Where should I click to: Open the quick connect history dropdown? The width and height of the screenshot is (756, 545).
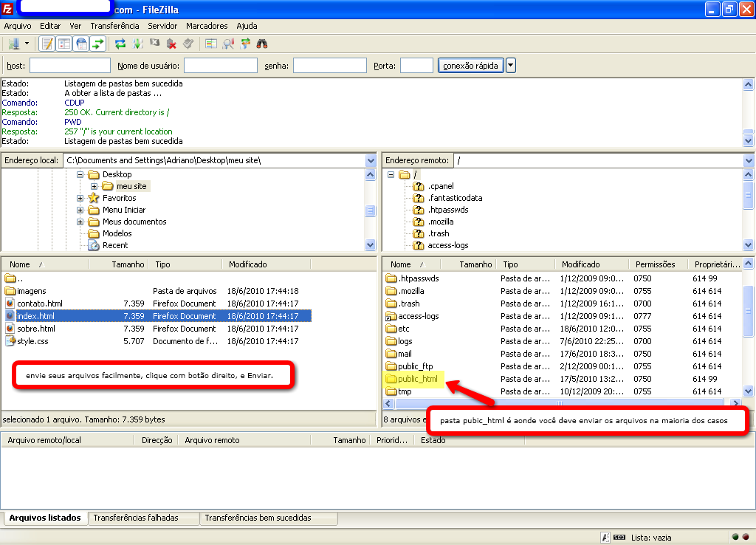tap(511, 65)
